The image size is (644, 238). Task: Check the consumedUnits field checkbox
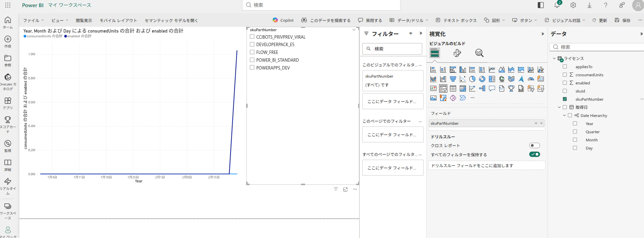[x=565, y=75]
